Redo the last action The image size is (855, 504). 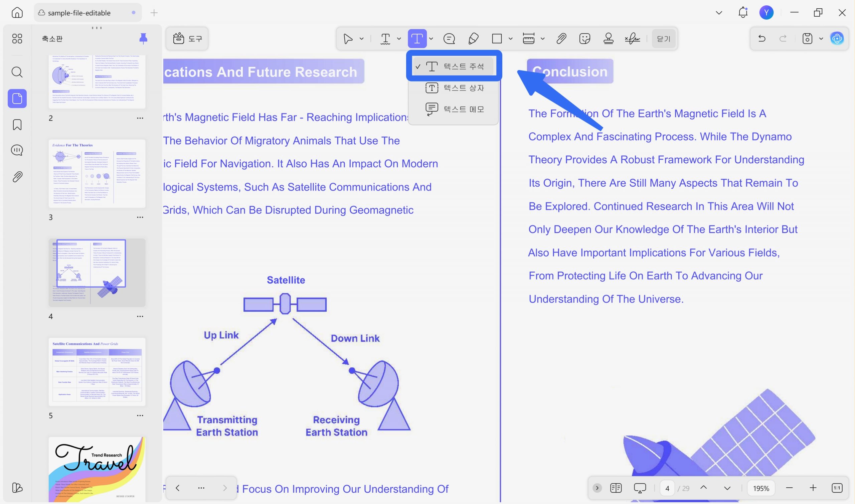click(x=783, y=38)
